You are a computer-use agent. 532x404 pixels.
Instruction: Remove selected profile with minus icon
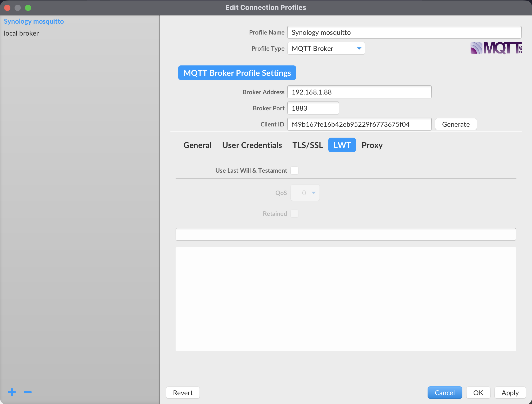tap(28, 392)
